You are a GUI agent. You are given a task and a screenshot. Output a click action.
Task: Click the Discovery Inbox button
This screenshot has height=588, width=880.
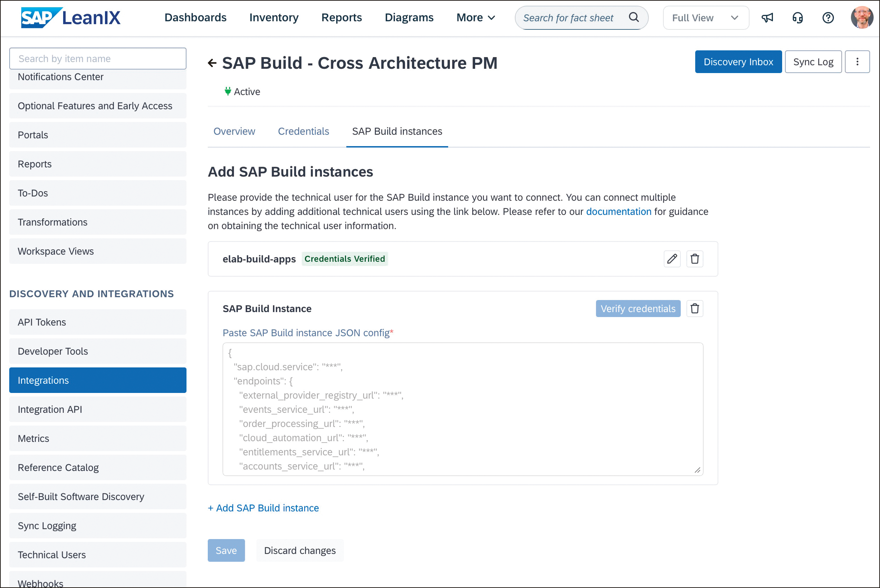(x=738, y=61)
